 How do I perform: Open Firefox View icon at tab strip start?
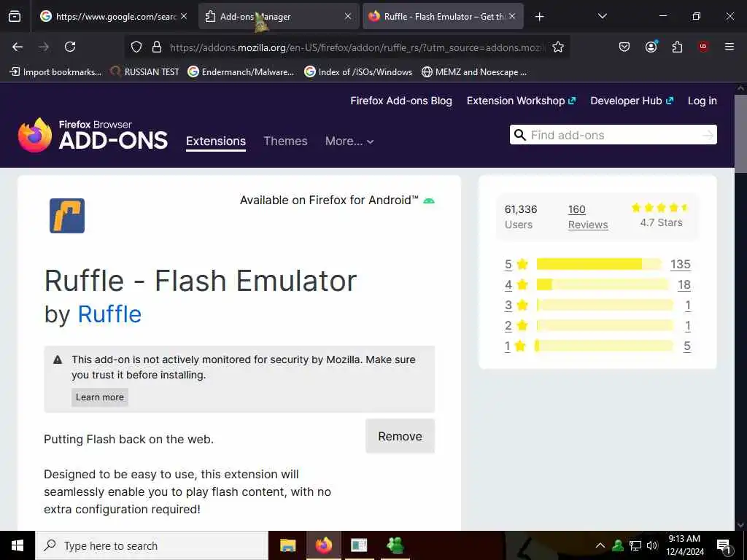point(15,17)
